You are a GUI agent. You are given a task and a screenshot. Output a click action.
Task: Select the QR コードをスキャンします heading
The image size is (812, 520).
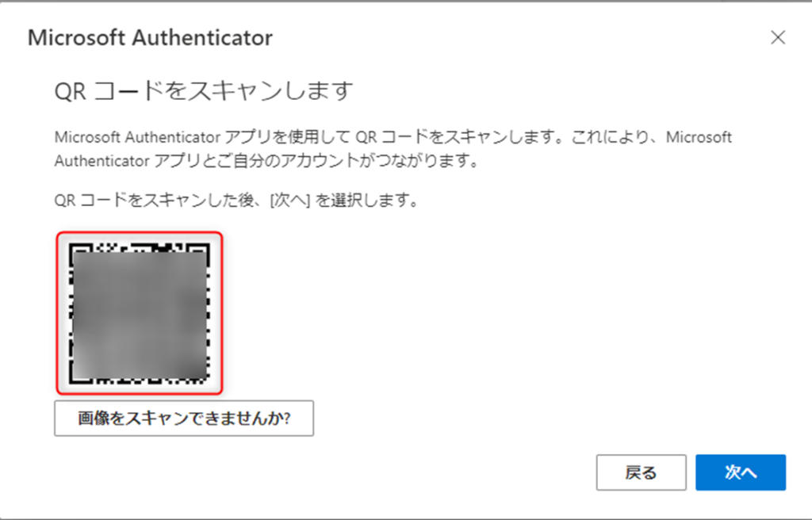point(204,91)
